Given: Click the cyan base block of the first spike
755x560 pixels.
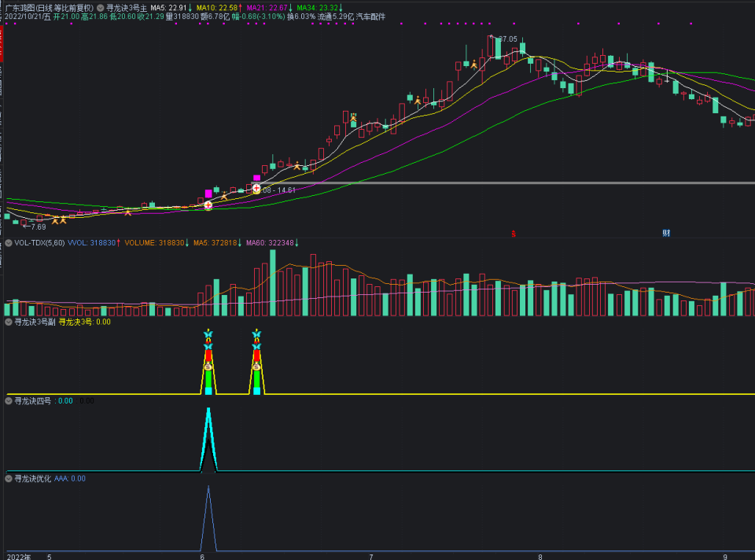Looking at the screenshot, I should (x=208, y=391).
